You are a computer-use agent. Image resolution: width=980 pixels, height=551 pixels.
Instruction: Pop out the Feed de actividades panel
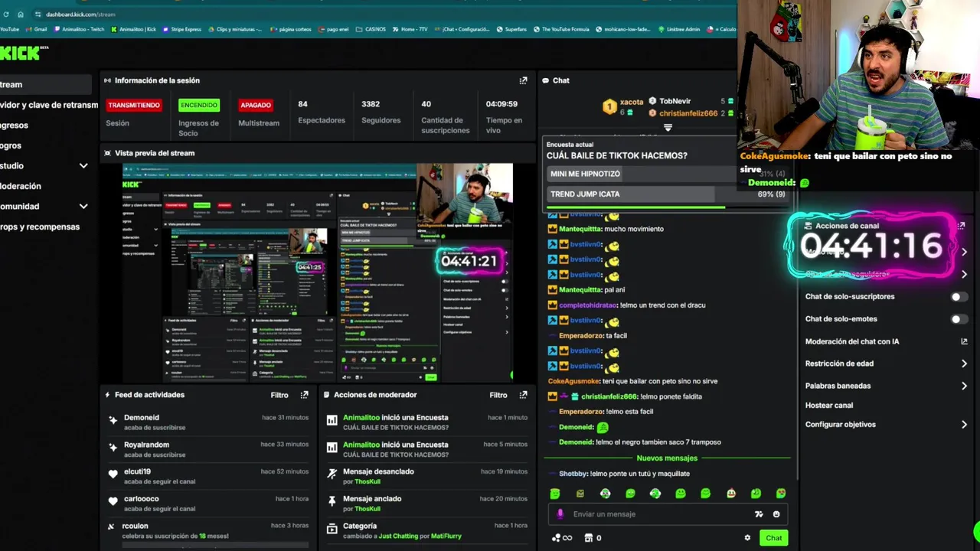tap(304, 395)
